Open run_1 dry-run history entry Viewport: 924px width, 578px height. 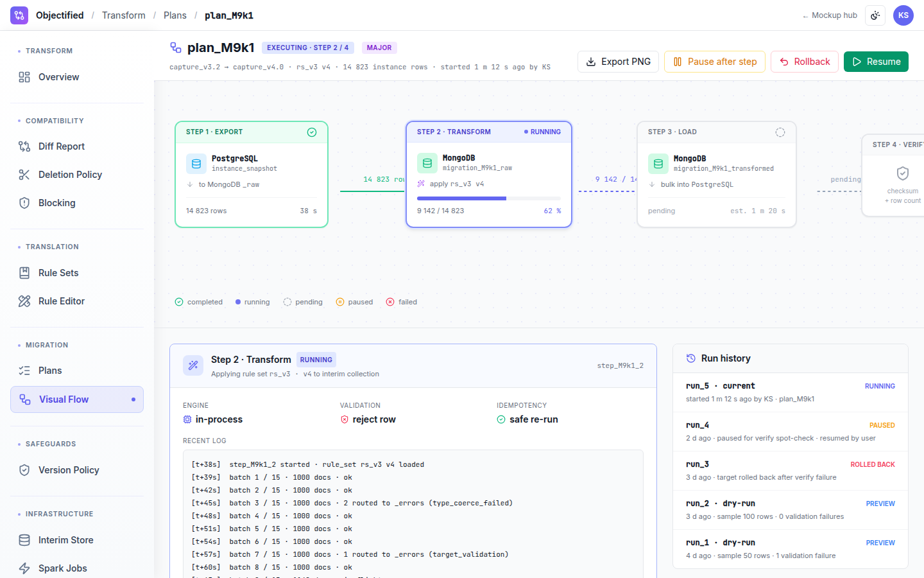[791, 549]
